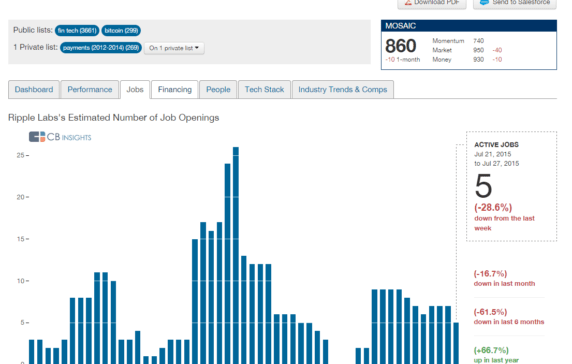Open Industry Trends & Comps tab
The width and height of the screenshot is (572, 364).
[x=343, y=89]
